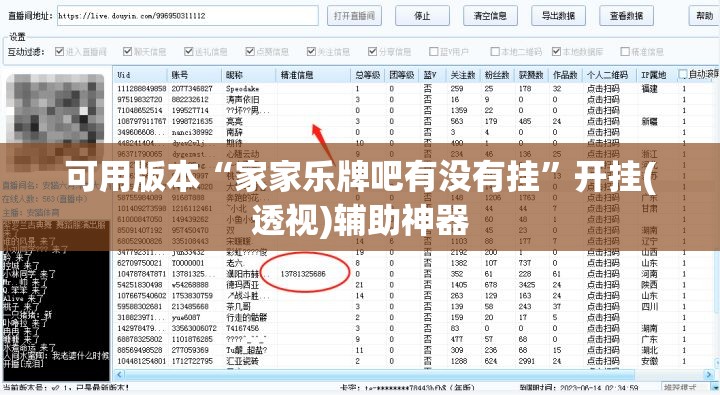Screen dimensions: 720x395
Task: Sort by the 总等级 column header
Action: pos(368,75)
